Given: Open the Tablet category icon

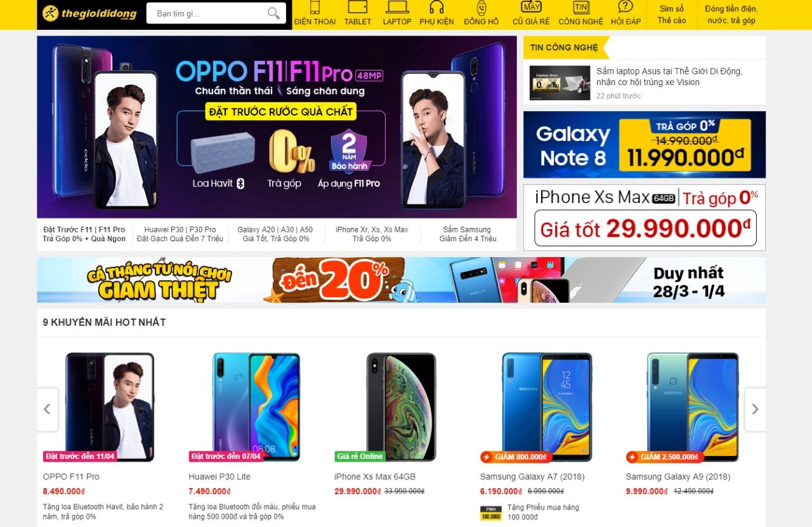Looking at the screenshot, I should [358, 7].
